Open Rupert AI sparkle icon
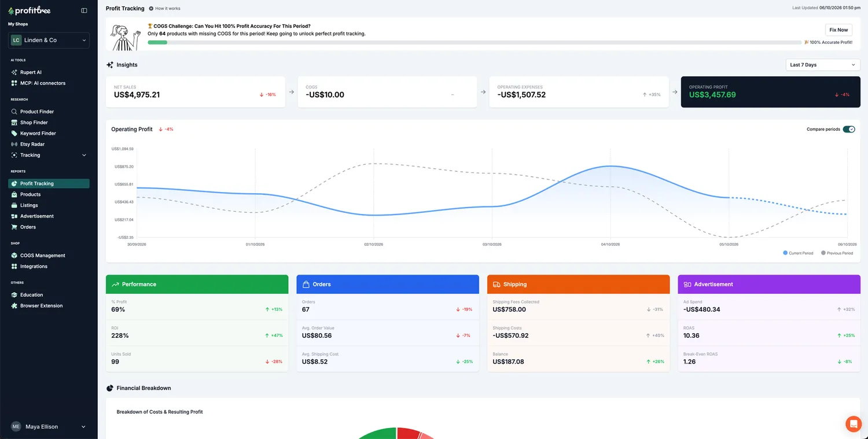This screenshot has height=439, width=868. click(x=14, y=72)
